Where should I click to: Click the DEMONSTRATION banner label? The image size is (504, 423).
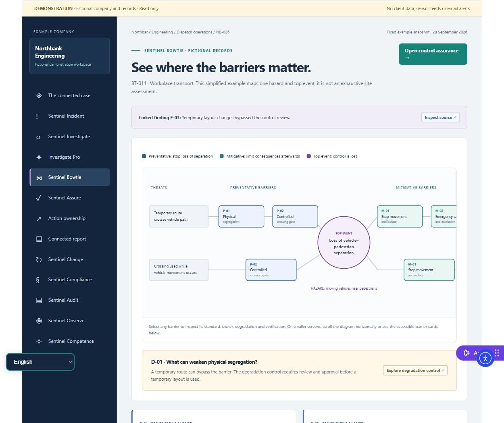(53, 8)
